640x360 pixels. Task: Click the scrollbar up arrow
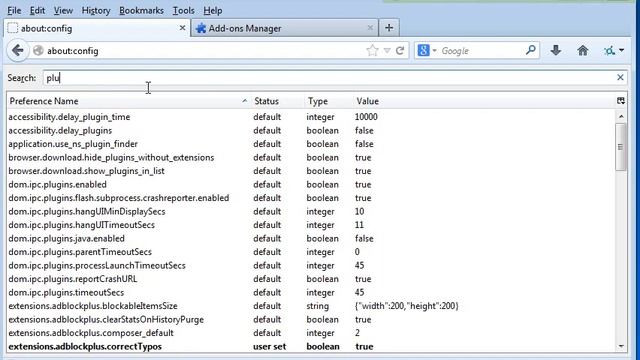click(621, 117)
